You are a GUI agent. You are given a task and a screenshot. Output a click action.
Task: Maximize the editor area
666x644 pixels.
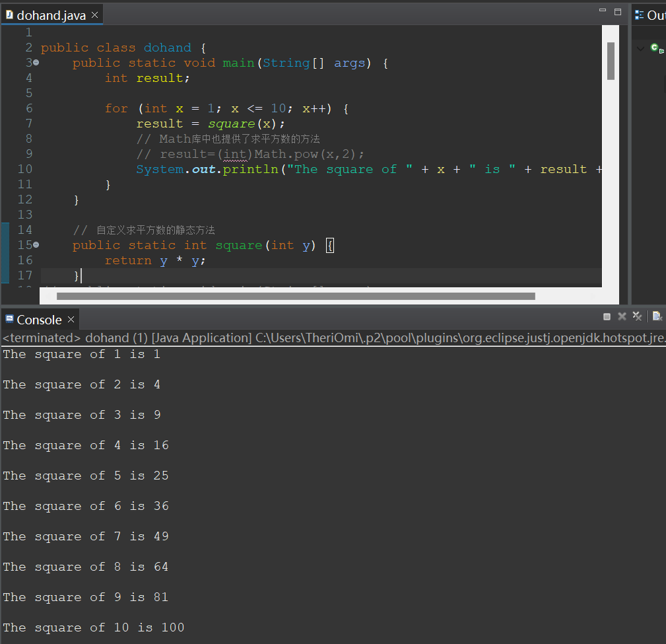pos(618,11)
